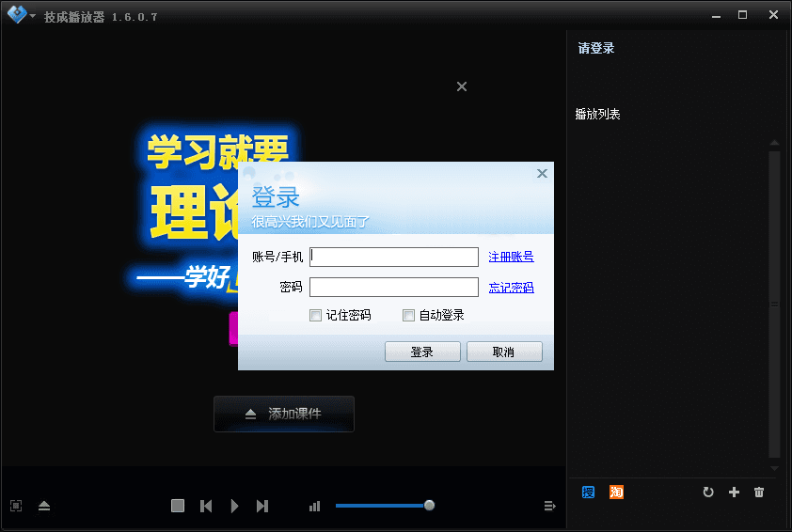Click the stop playback button

coord(178,506)
